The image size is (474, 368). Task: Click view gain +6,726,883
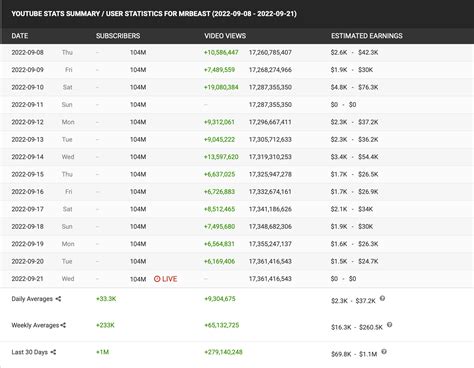pos(219,192)
